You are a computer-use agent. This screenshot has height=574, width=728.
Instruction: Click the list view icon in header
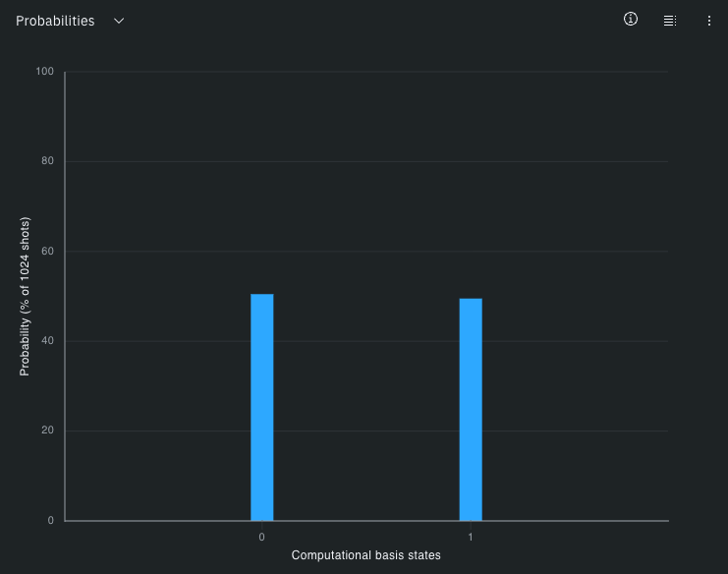point(670,21)
